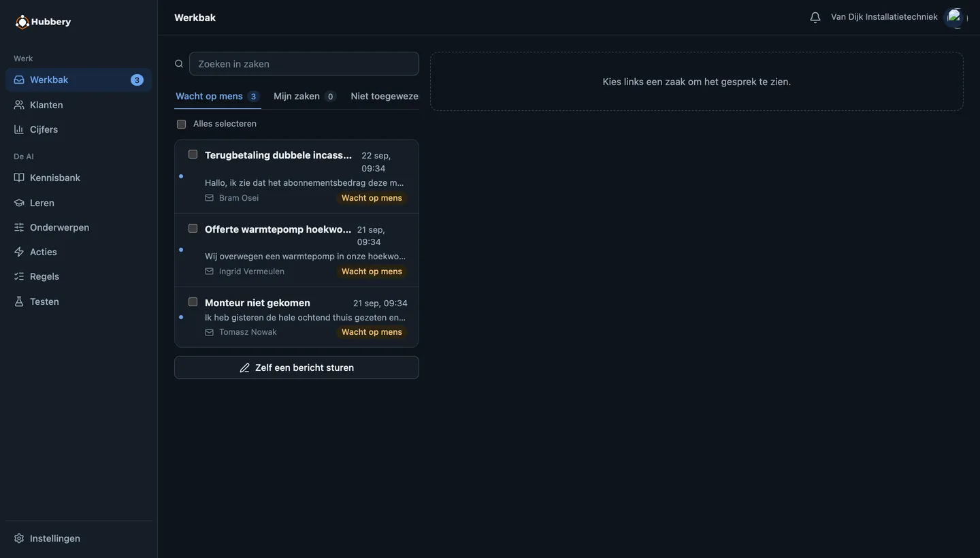The height and width of the screenshot is (558, 980).
Task: Open Kennisbank book icon in sidebar
Action: (19, 178)
